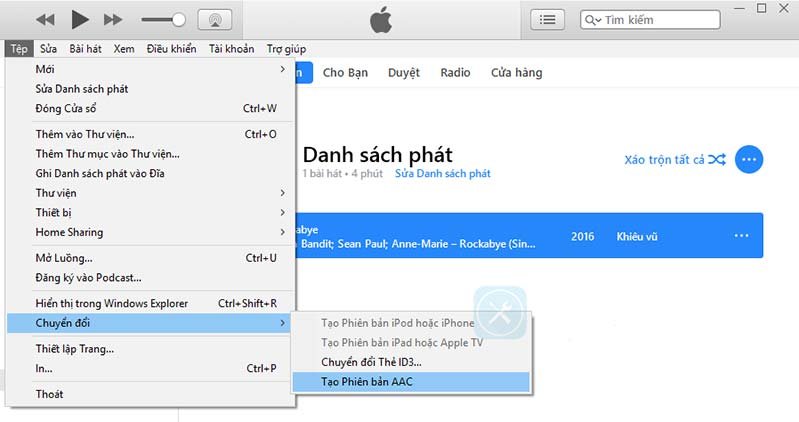Open the Tài khoản menu
This screenshot has height=422, width=799.
(x=231, y=49)
